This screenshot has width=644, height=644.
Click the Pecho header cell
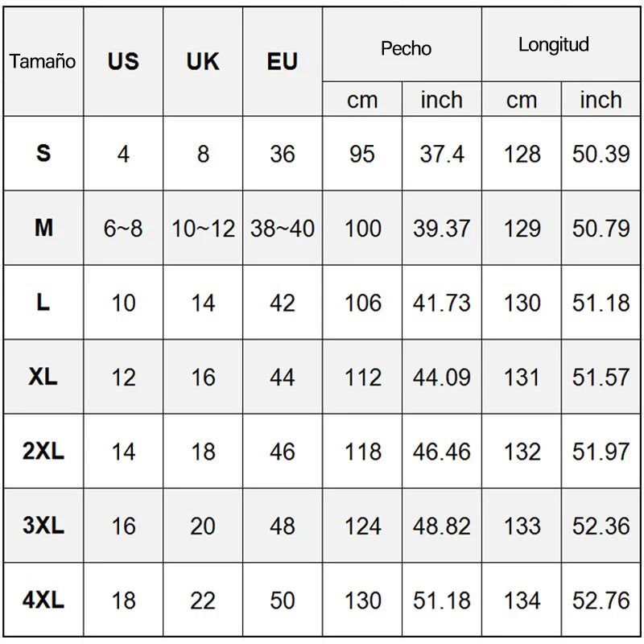point(402,44)
